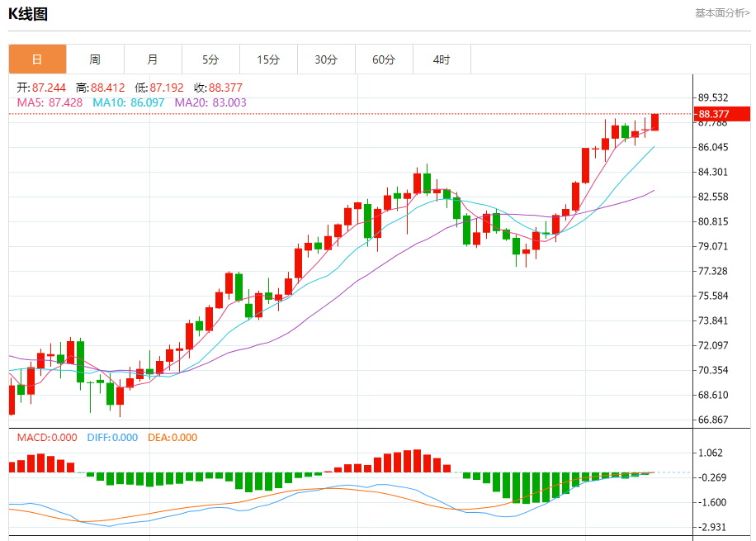This screenshot has height=541, width=756.
Task: Open the 4时 interval tab
Action: (442, 59)
